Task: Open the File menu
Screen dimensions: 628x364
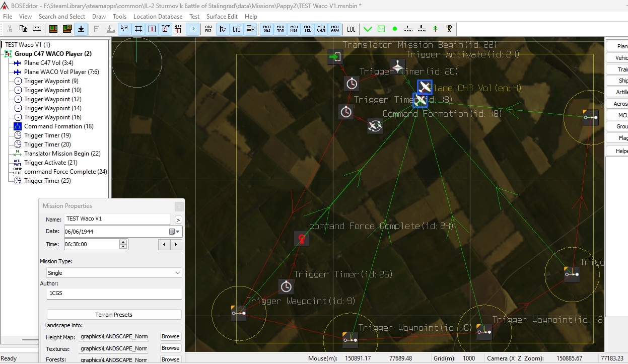Action: coord(8,17)
